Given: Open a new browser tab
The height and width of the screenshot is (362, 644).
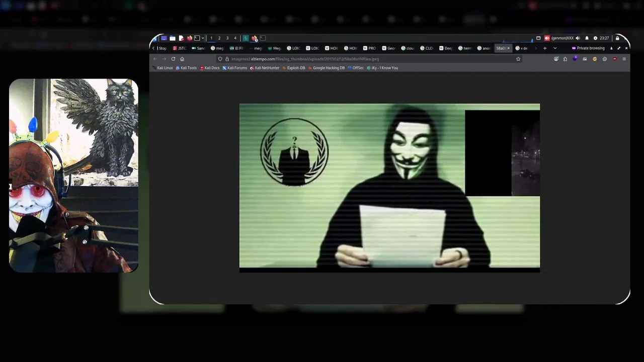Looking at the screenshot, I should click(545, 48).
